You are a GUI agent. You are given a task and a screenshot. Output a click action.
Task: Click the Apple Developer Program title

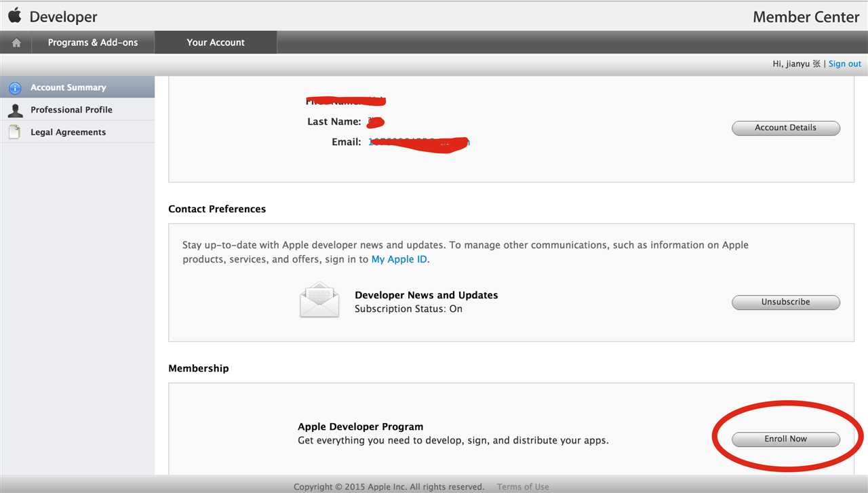click(x=361, y=427)
